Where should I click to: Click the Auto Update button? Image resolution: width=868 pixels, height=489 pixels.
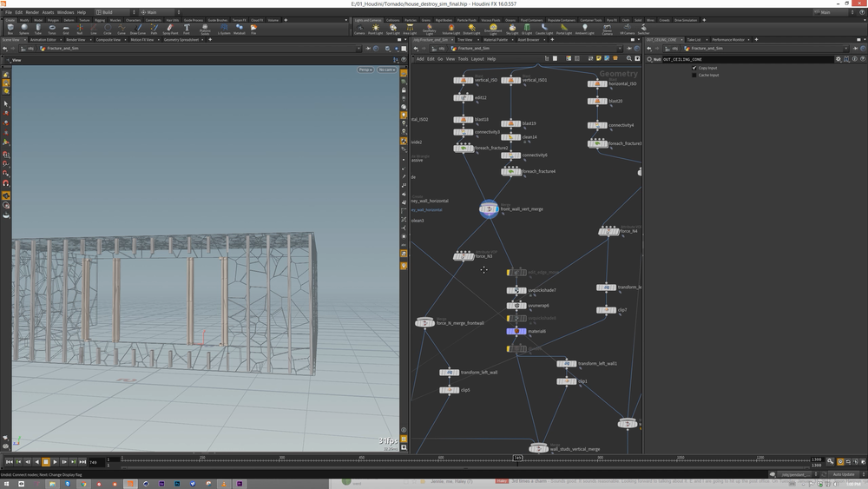click(x=843, y=474)
